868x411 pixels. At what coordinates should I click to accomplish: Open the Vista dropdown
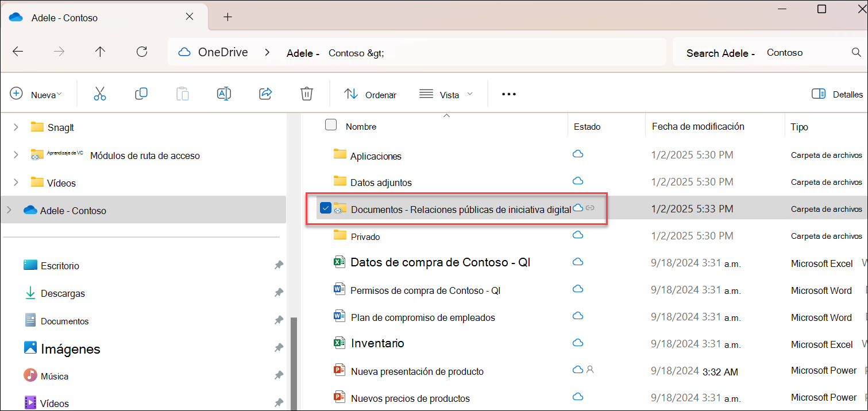point(446,95)
